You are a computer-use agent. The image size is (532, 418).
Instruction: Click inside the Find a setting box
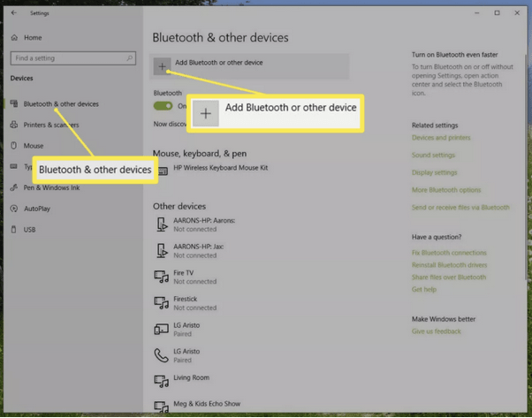[73, 58]
